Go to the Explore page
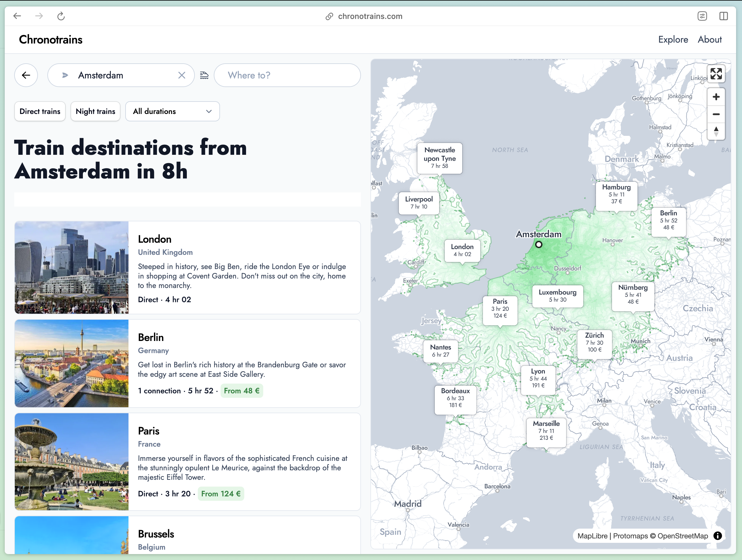742x560 pixels. tap(672, 40)
